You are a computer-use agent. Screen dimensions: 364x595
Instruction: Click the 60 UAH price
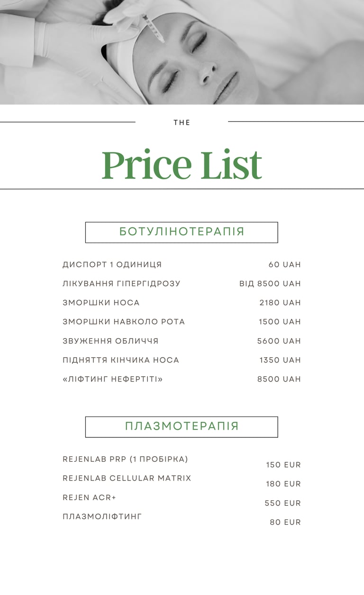coord(285,265)
